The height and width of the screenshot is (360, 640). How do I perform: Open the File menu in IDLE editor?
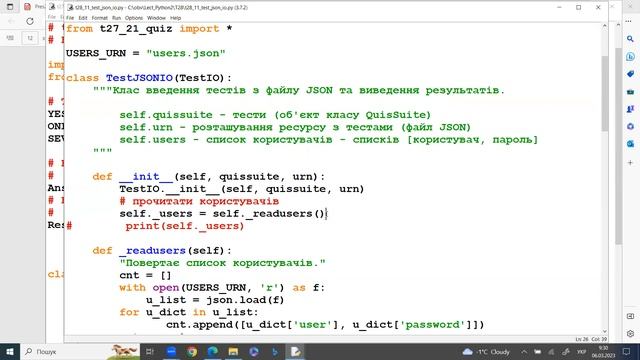(x=70, y=18)
